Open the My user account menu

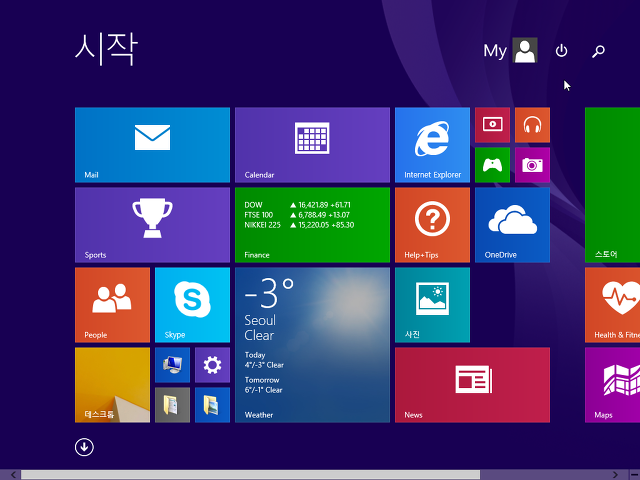click(x=510, y=50)
